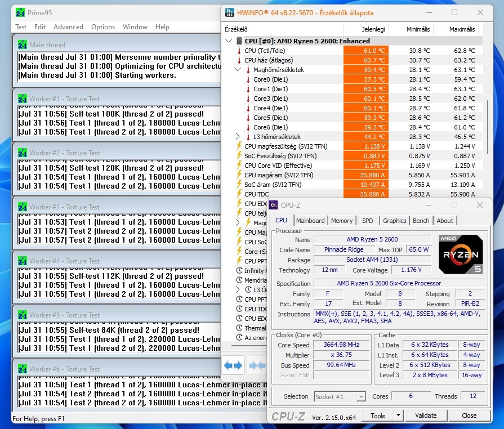Screen dimensions: 504x429
Task: Open the About tab in CPU-Z
Action: click(x=445, y=221)
